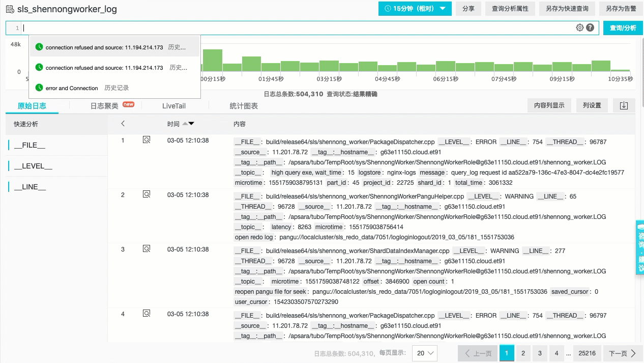Expand __LINE__ quick analysis field

tap(30, 187)
